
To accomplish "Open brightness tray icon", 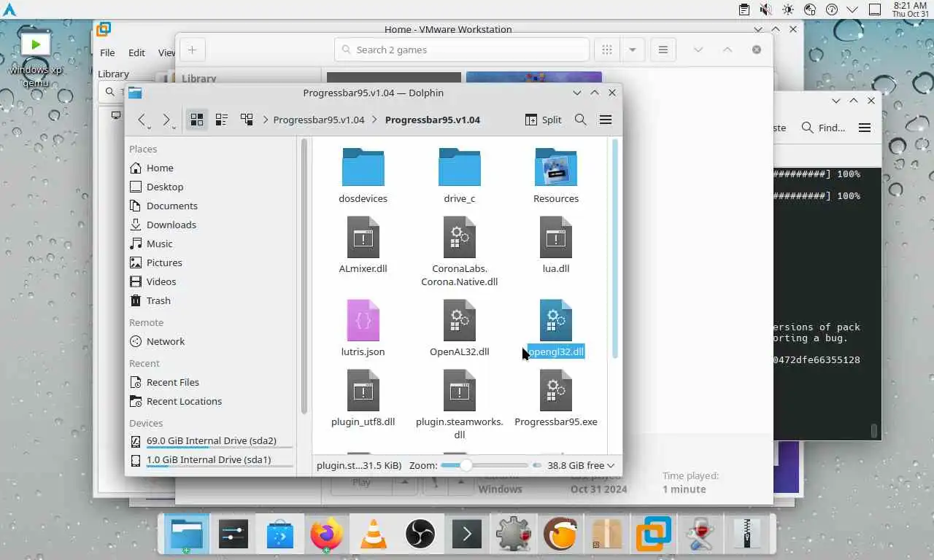I will coord(787,9).
